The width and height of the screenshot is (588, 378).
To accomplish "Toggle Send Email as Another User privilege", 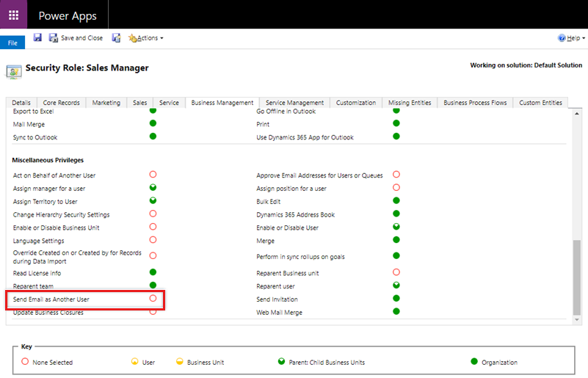I will [x=153, y=299].
